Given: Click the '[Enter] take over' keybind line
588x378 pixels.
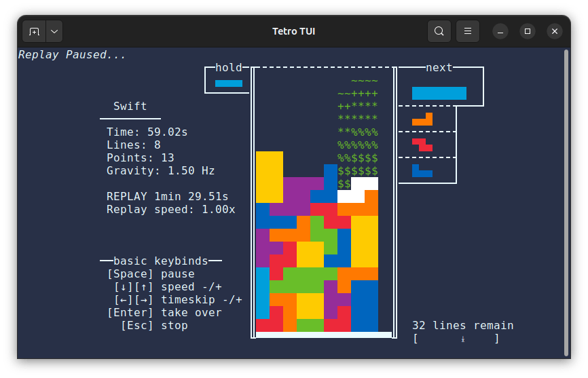Looking at the screenshot, I should [164, 312].
